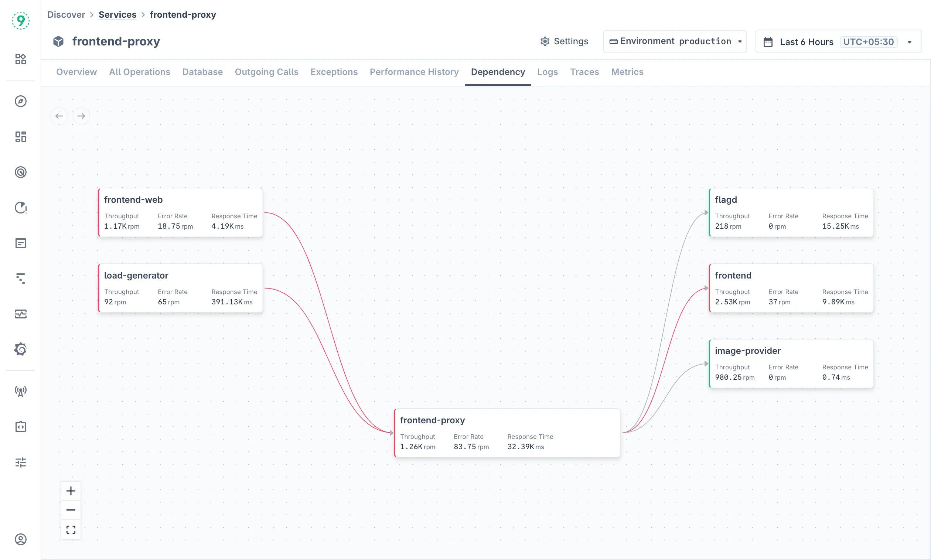The image size is (931, 560).
Task: Click frontend-proxy throughput 1.26K rpm value
Action: click(x=418, y=447)
